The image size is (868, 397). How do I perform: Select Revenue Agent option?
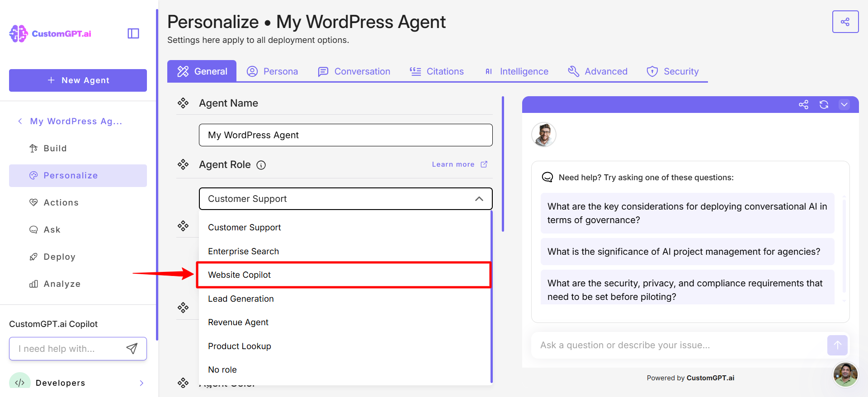coord(344,322)
